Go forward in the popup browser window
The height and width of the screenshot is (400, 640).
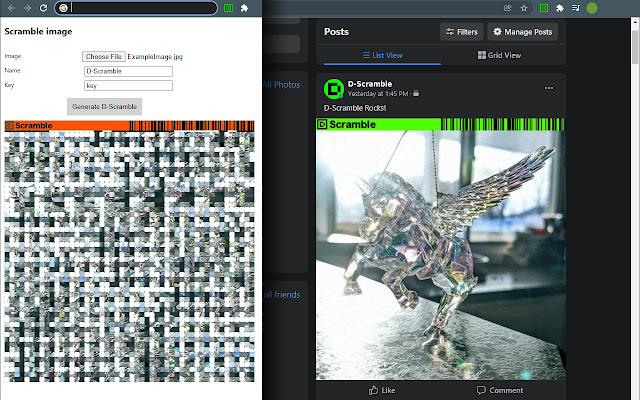click(27, 8)
